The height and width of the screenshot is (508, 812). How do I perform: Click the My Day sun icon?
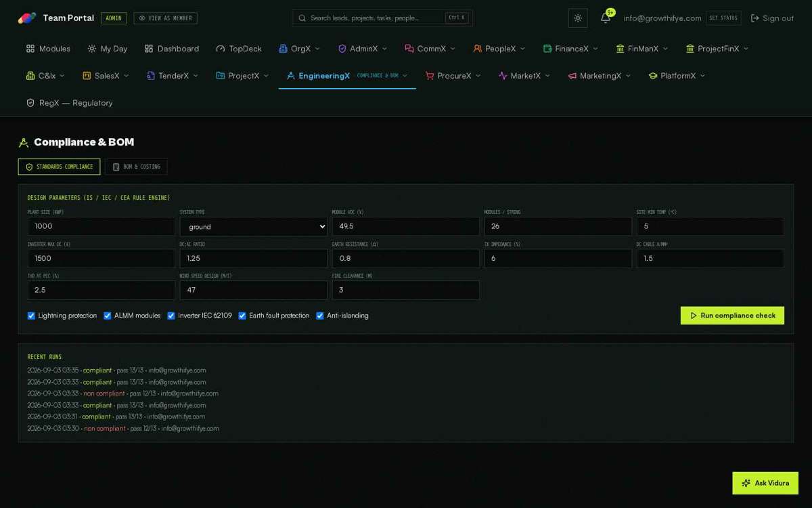click(x=92, y=49)
